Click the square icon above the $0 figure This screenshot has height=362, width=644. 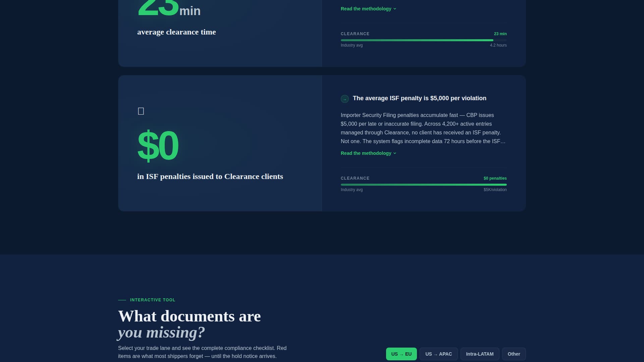point(141,111)
